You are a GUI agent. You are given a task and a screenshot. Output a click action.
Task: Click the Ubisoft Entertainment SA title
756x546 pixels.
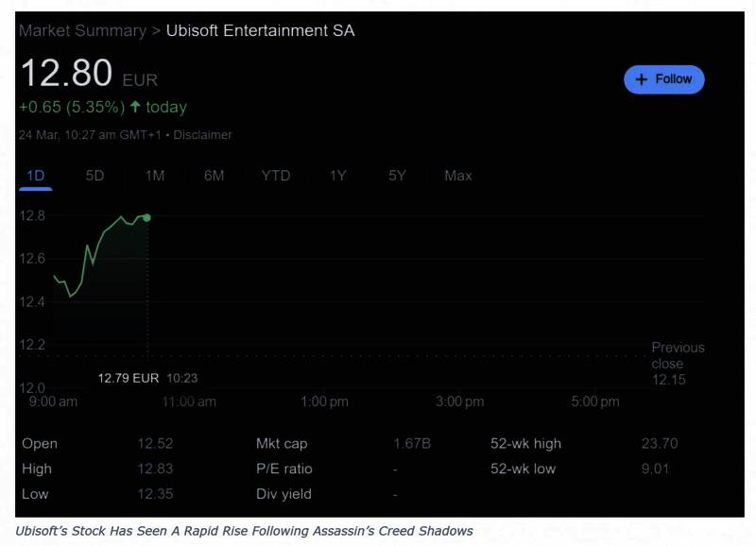pos(260,30)
